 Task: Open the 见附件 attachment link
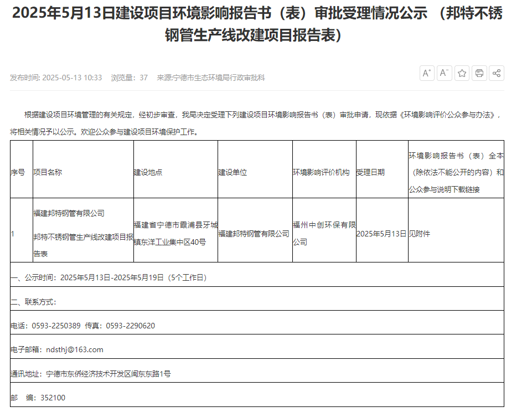[420, 234]
